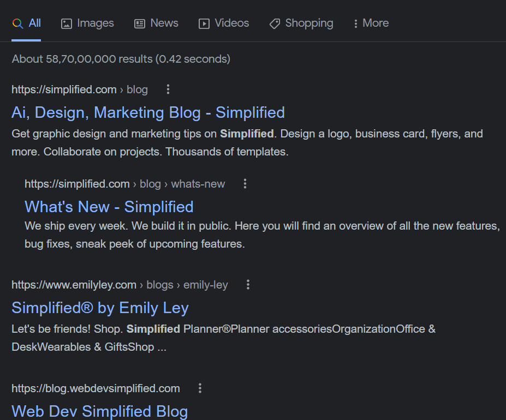This screenshot has height=420, width=506.
Task: Open "Ai, Design, Marketing Blog - Simplified" link
Action: [148, 112]
